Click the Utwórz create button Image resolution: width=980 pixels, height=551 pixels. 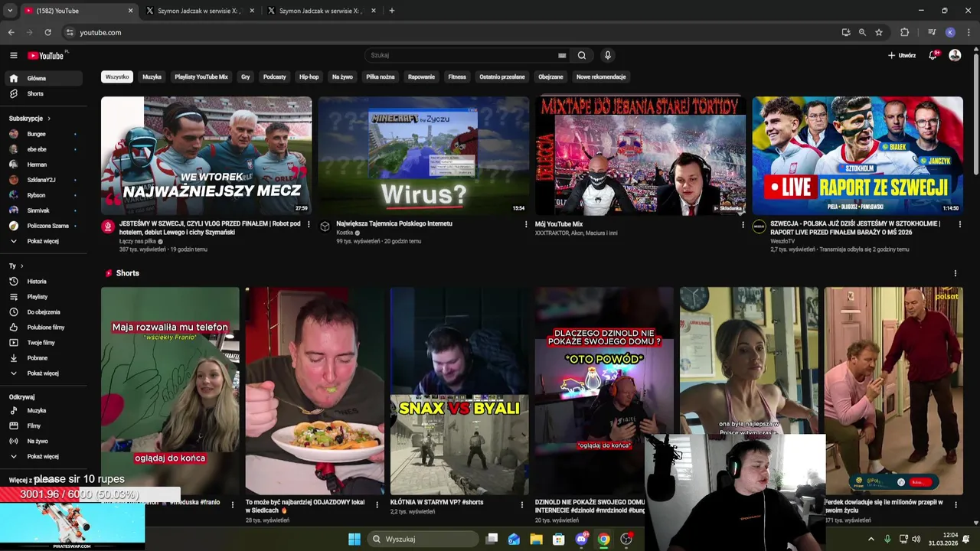click(x=902, y=55)
